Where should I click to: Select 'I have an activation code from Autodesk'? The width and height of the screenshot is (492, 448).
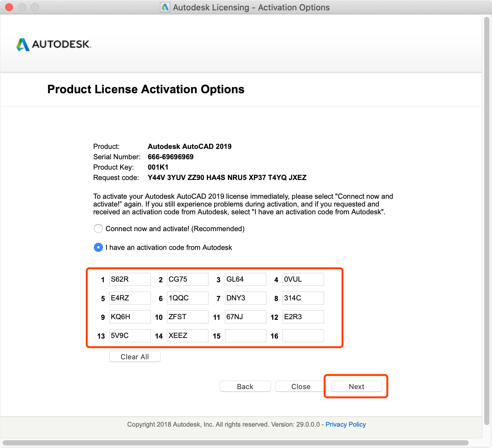tap(98, 247)
